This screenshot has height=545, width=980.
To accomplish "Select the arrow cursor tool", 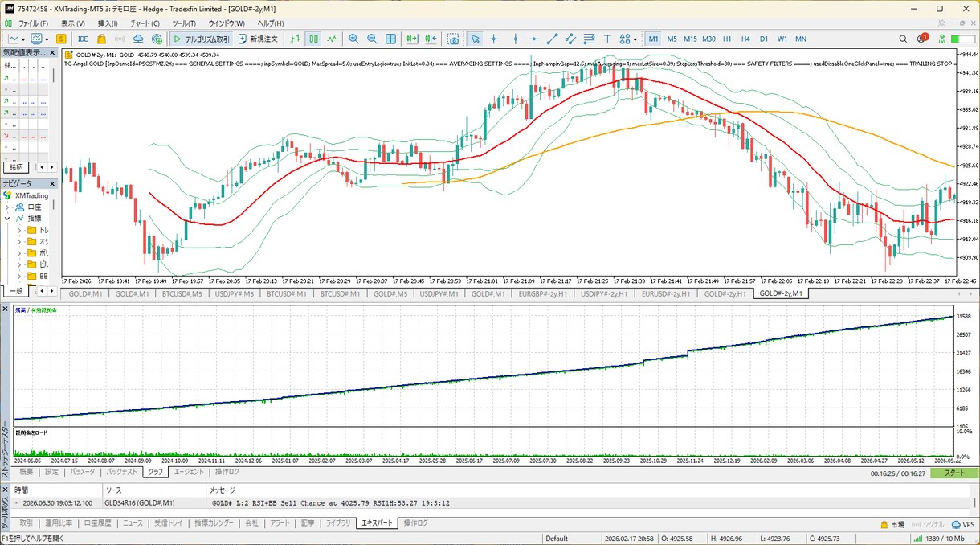I will coord(476,39).
